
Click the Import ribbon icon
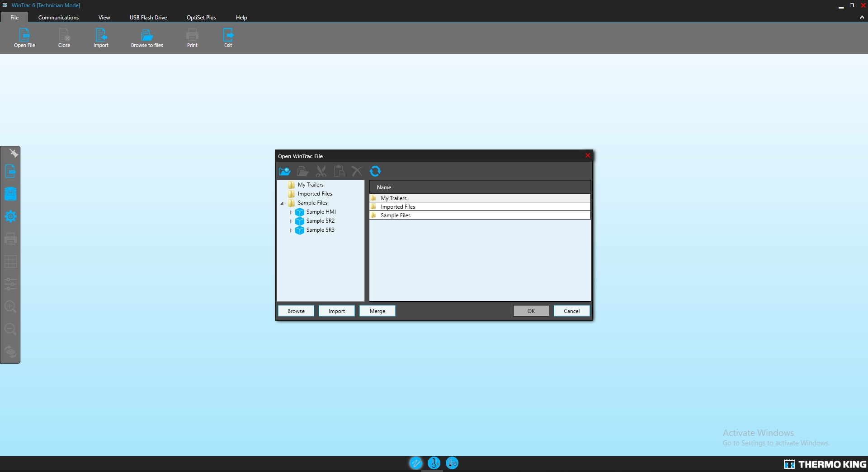click(101, 38)
